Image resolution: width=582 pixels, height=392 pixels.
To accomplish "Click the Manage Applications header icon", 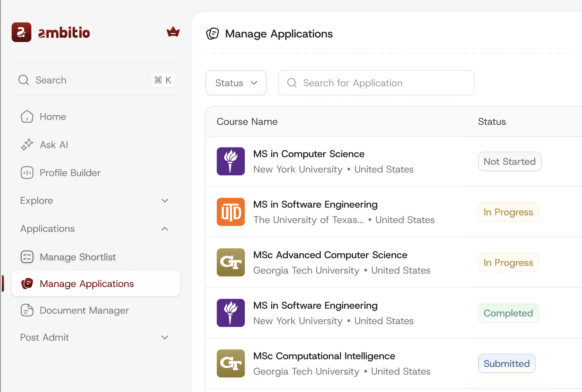I will pyautogui.click(x=213, y=34).
